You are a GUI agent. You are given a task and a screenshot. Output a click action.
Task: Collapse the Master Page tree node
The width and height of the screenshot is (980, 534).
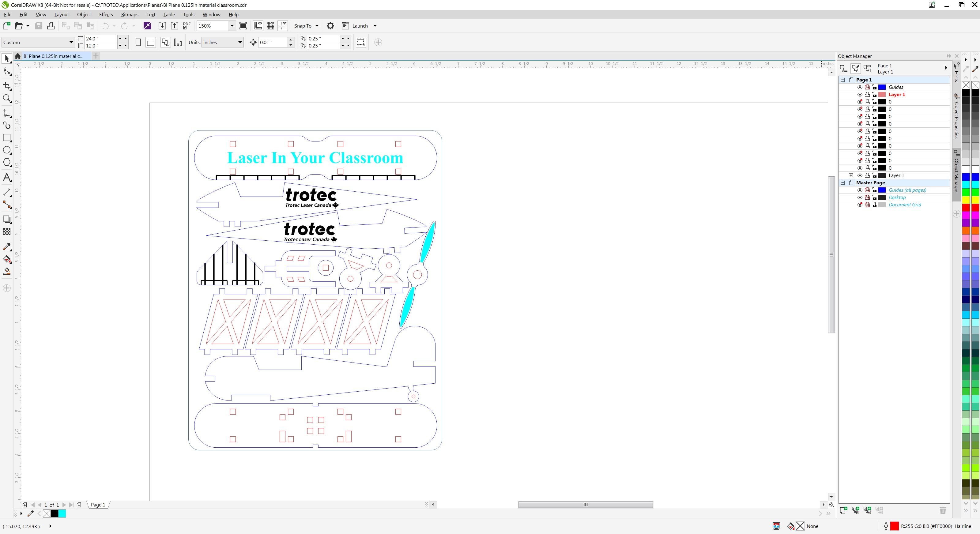click(843, 182)
